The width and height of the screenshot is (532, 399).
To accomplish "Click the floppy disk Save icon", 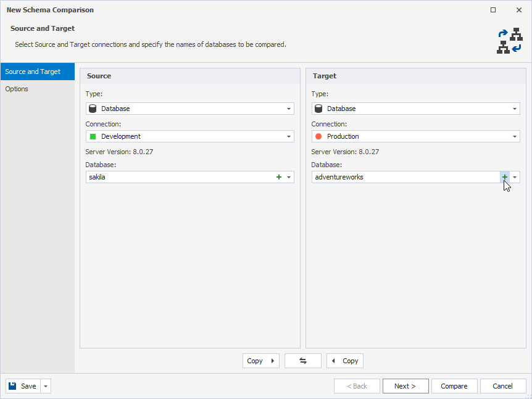I will pos(12,386).
